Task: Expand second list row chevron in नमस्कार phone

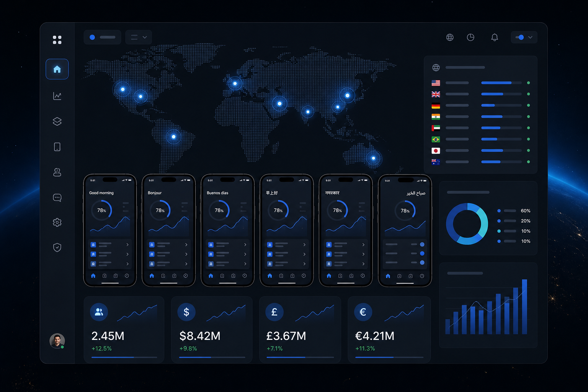Action: [x=363, y=254]
